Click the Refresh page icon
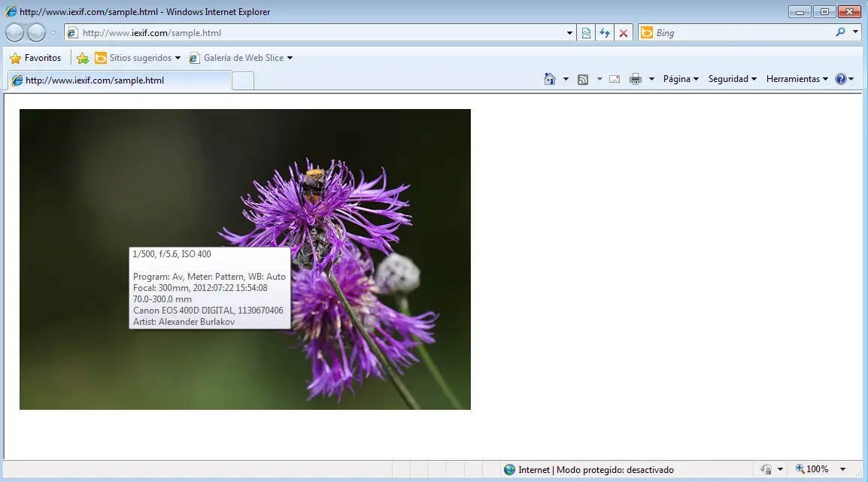868x482 pixels. coord(605,33)
